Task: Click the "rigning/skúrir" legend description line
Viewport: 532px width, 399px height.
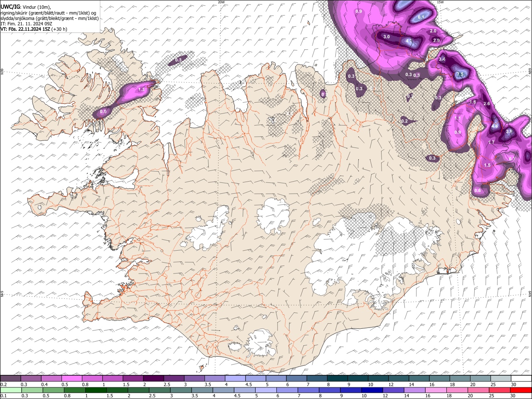Action: 48,13
